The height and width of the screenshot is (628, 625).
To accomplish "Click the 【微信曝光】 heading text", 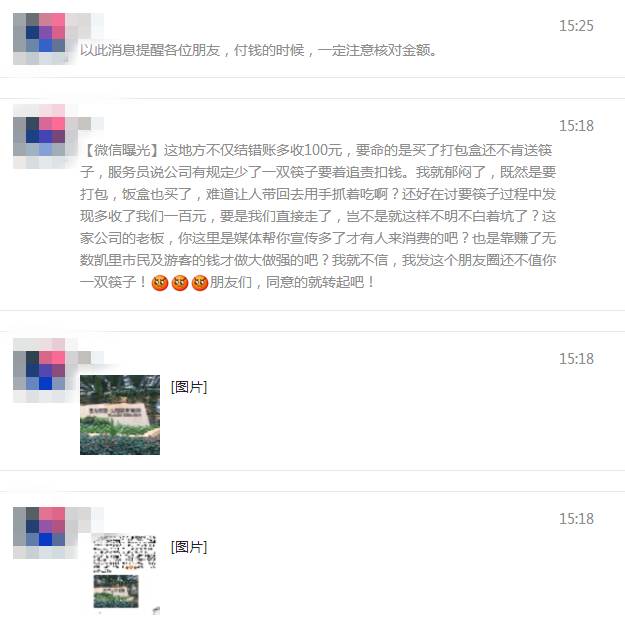I will (122, 151).
